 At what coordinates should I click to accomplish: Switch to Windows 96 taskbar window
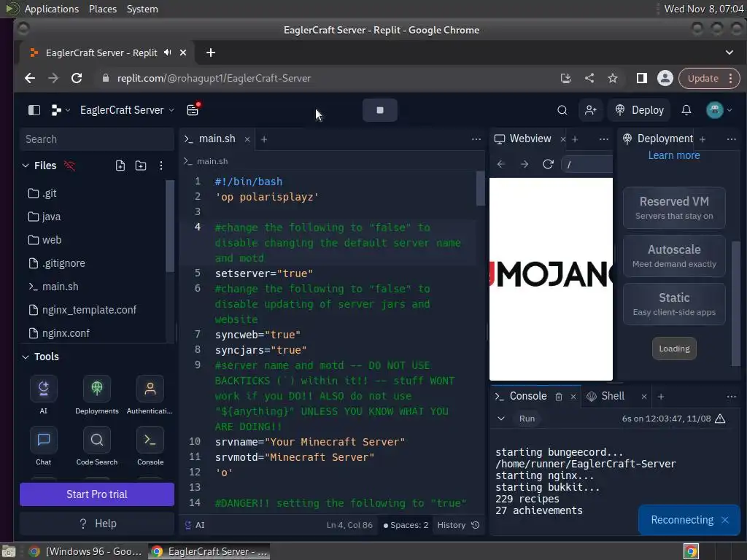pyautogui.click(x=85, y=551)
